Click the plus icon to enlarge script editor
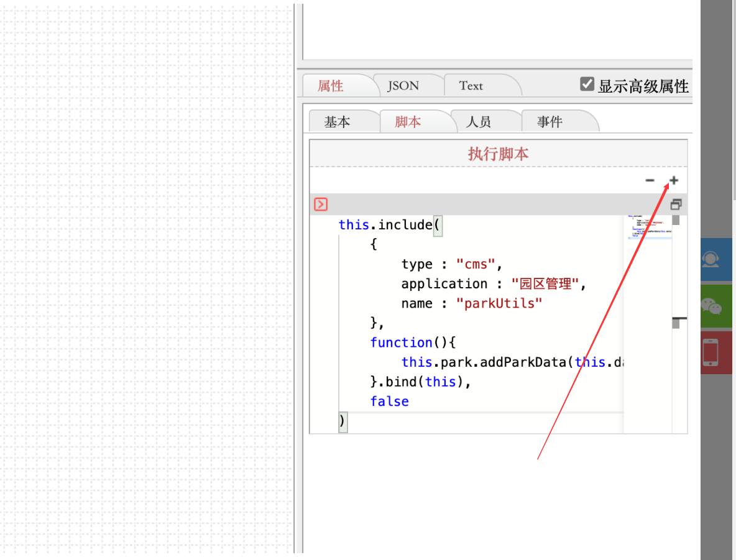Viewport: 736px width, 560px height. [674, 180]
